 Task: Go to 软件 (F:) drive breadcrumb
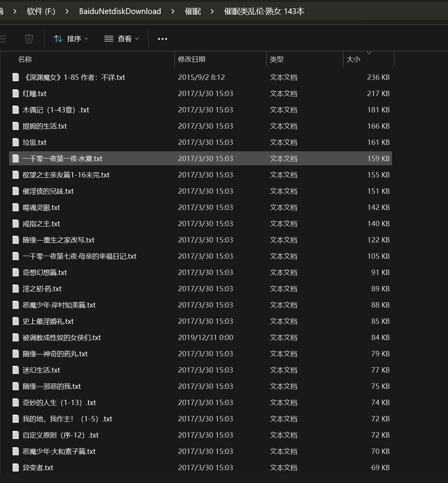click(41, 11)
